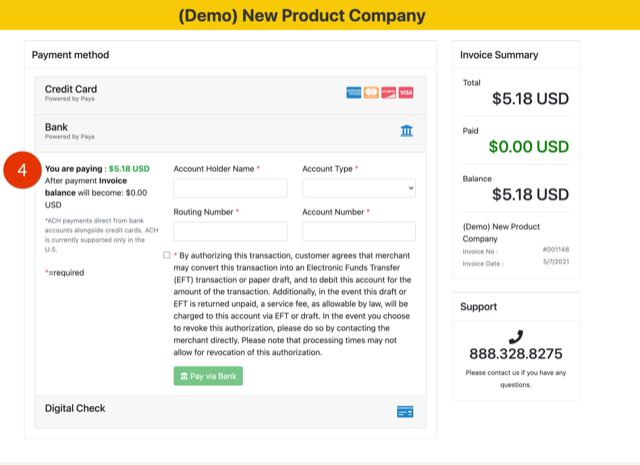Click the Digital Check icon
640x465 pixels.
tap(405, 411)
